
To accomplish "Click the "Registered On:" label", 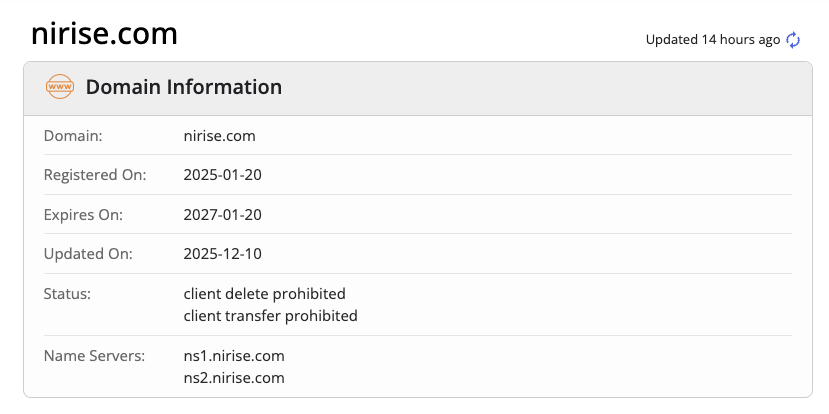I will pyautogui.click(x=95, y=175).
